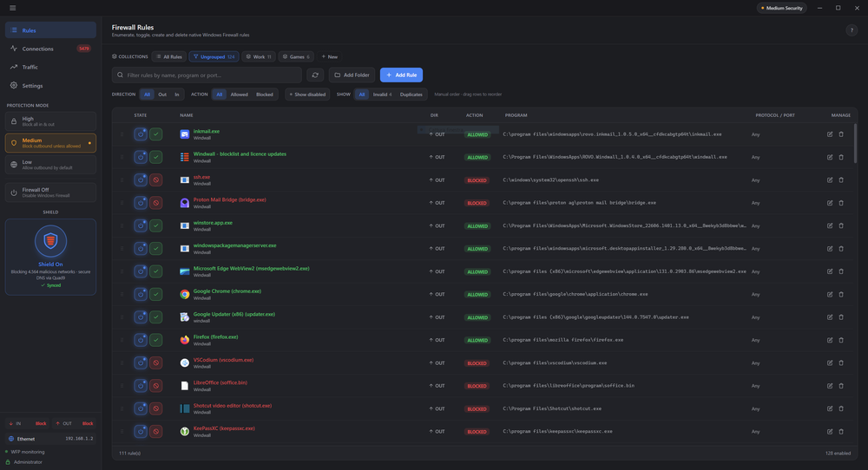Select High protection mode
Image resolution: width=868 pixels, height=470 pixels.
pyautogui.click(x=50, y=121)
